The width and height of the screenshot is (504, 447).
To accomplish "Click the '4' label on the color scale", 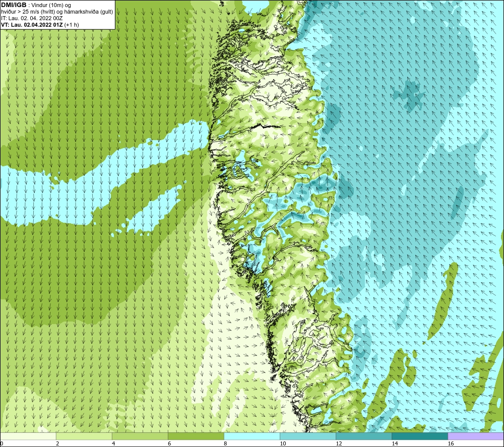I will tap(113, 444).
